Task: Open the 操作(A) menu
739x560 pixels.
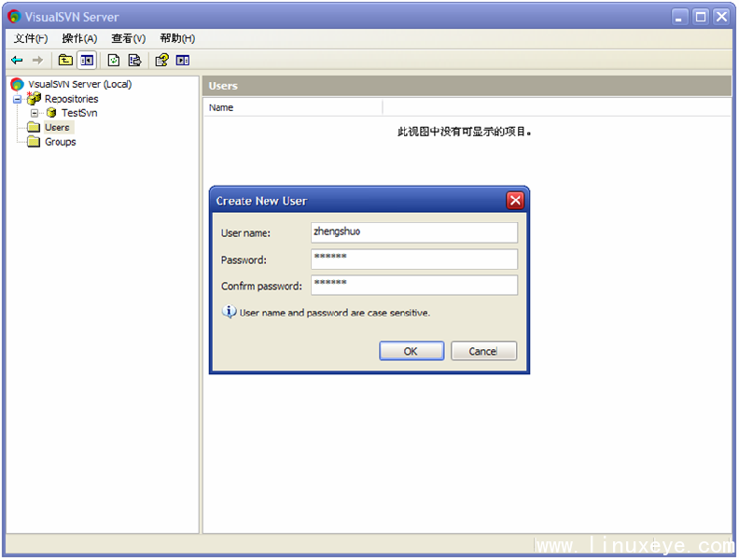Action: (79, 38)
